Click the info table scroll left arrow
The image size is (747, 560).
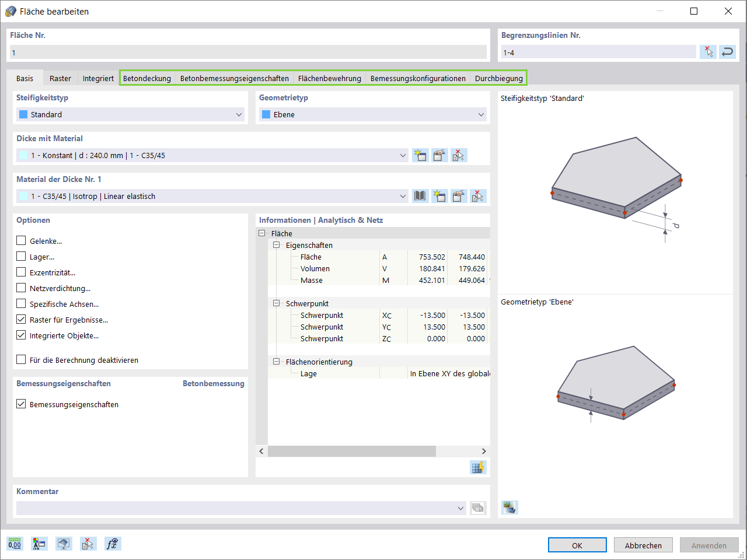[261, 451]
